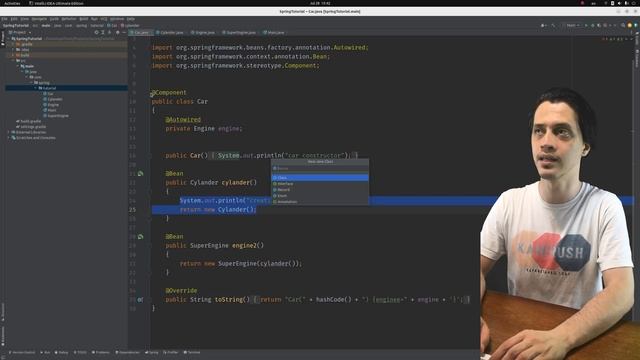640x360 pixels.
Task: Click the override gutter icon beside toString()
Action: point(140,300)
